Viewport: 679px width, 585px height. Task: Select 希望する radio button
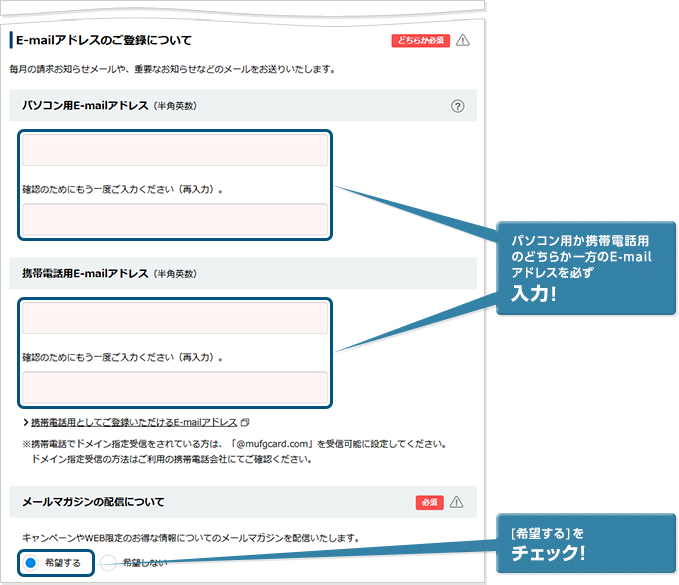click(31, 563)
